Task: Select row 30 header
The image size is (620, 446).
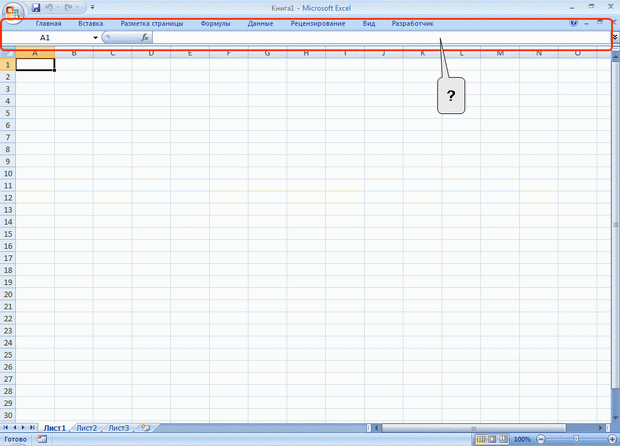Action: pos(8,415)
